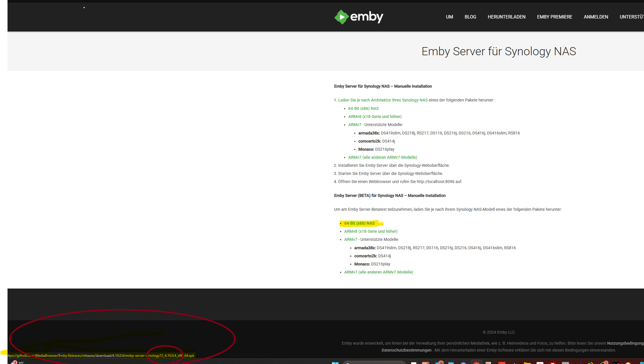Open the UM navigation menu item
The height and width of the screenshot is (364, 644).
pos(449,17)
